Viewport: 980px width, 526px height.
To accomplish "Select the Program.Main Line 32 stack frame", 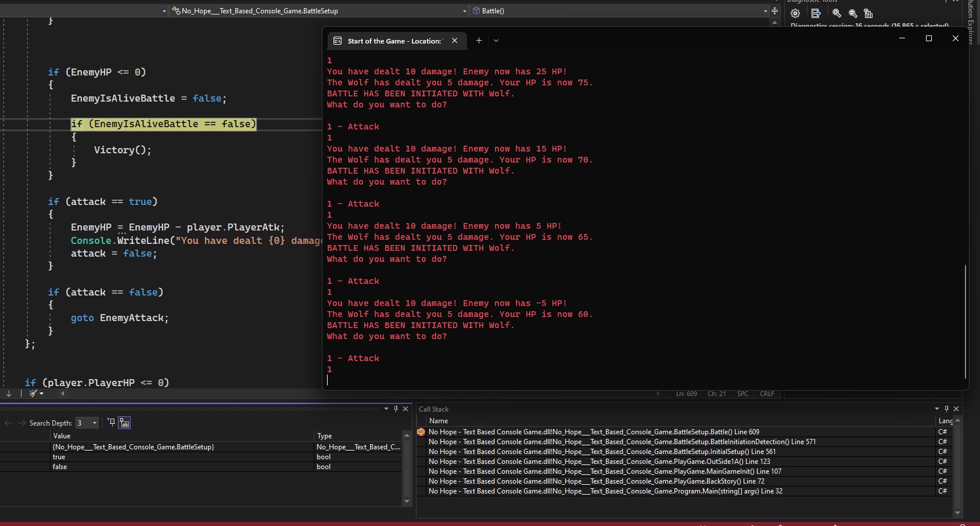I will coord(681,491).
